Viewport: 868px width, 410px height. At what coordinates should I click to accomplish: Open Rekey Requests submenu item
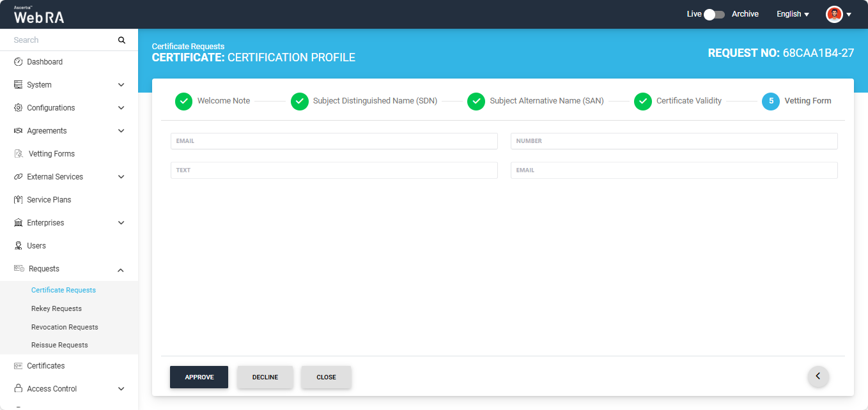pos(56,308)
